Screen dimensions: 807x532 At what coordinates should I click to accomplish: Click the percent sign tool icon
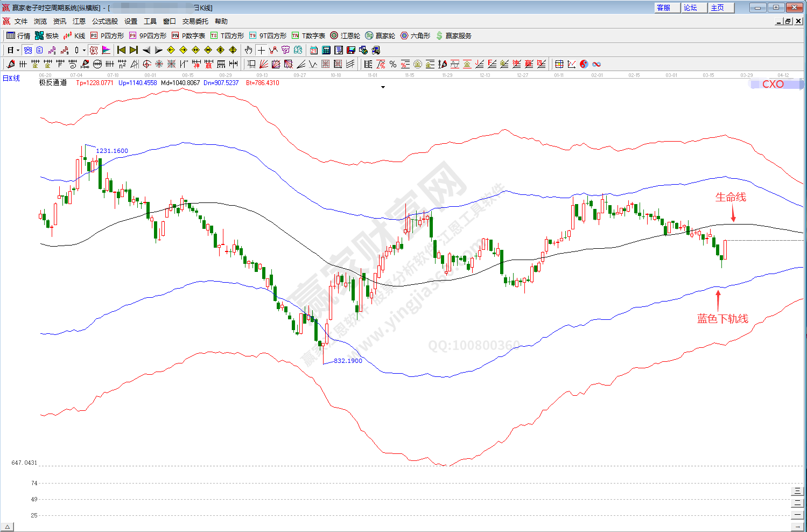pyautogui.click(x=393, y=64)
